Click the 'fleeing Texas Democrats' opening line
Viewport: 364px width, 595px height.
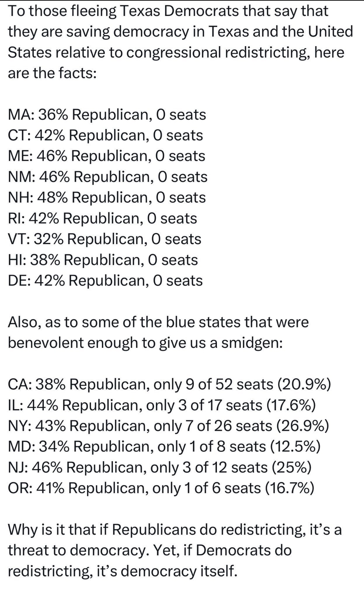tap(168, 11)
